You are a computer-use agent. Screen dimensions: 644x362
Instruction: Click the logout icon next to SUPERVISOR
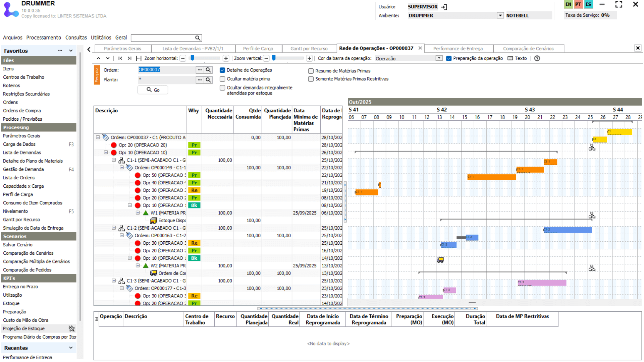(x=444, y=7)
